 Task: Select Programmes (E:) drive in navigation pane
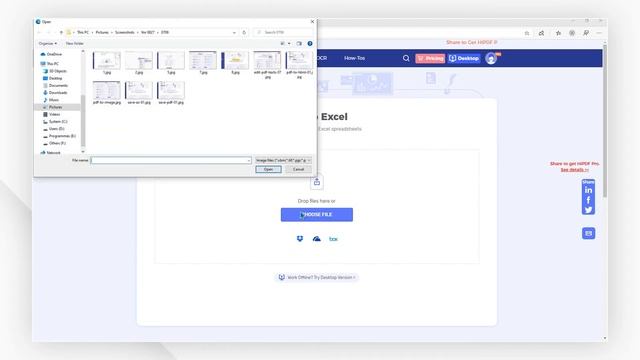pos(59,136)
